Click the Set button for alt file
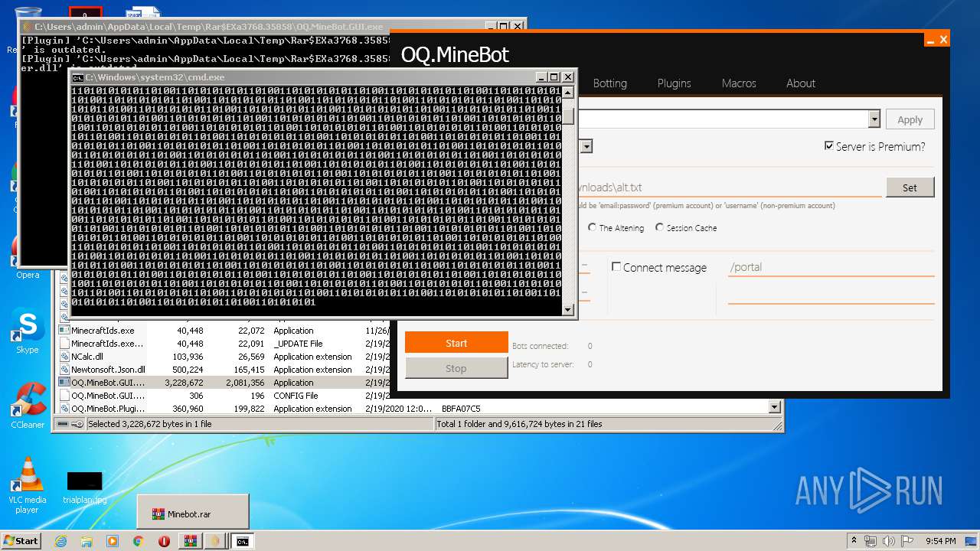 click(910, 187)
